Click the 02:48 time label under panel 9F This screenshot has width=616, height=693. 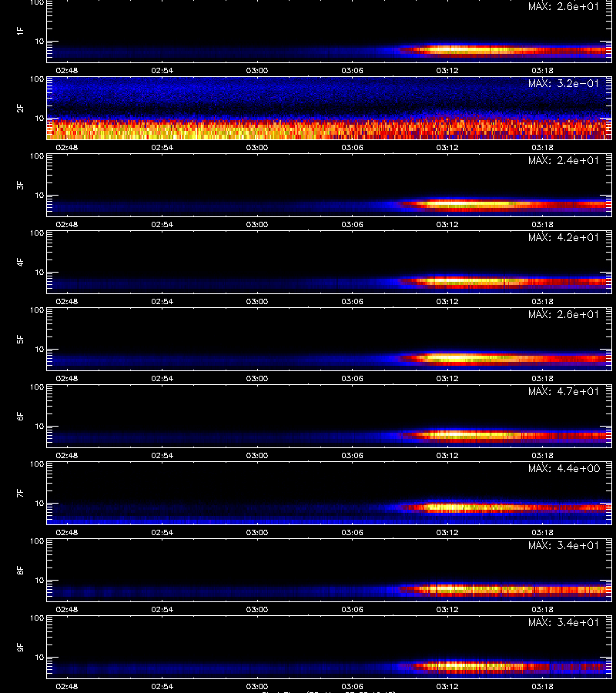pos(67,686)
